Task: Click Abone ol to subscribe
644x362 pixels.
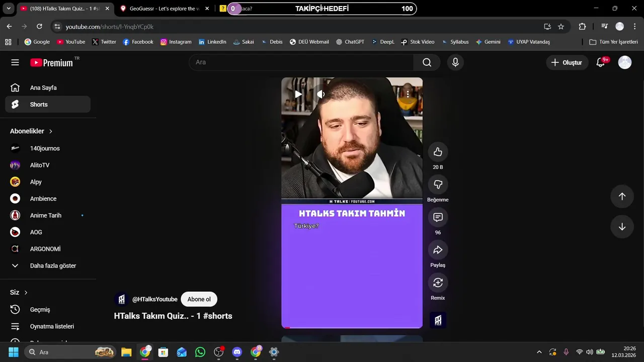Action: pos(199,299)
